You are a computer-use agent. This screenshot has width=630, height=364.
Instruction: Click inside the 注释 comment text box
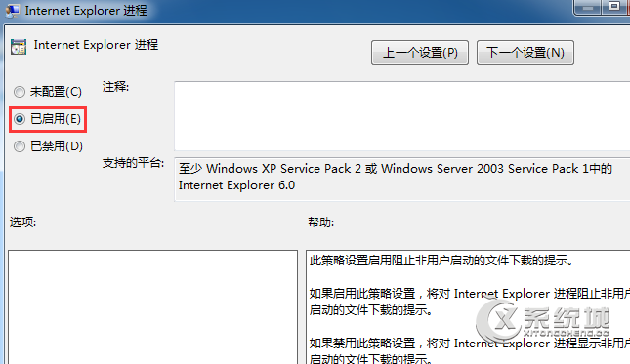tap(401, 115)
